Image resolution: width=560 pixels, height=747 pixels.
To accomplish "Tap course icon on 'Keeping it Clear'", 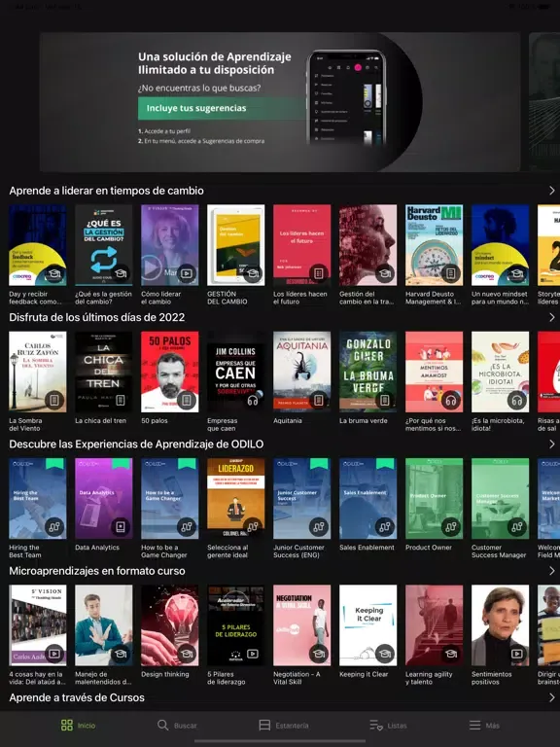I will (385, 654).
